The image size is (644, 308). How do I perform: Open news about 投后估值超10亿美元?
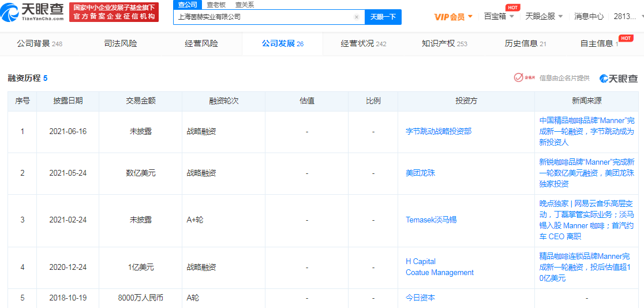click(586, 267)
